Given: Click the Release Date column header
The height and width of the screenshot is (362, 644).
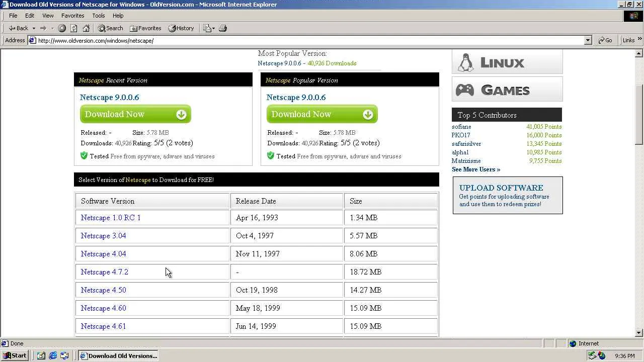Looking at the screenshot, I should 287,201.
